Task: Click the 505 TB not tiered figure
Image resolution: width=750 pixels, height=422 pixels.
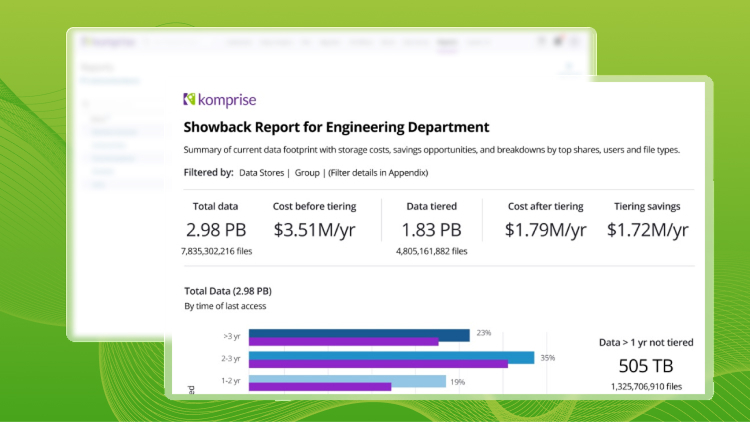Action: pos(646,365)
